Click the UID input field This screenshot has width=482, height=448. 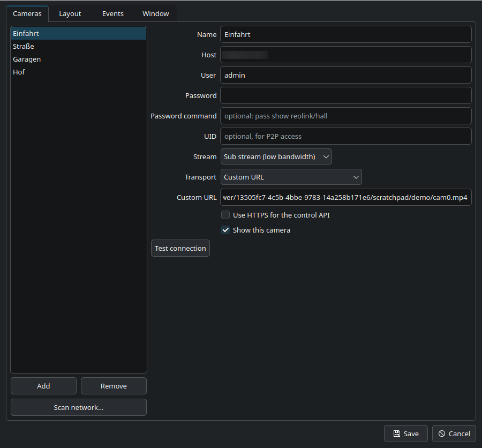(x=346, y=136)
